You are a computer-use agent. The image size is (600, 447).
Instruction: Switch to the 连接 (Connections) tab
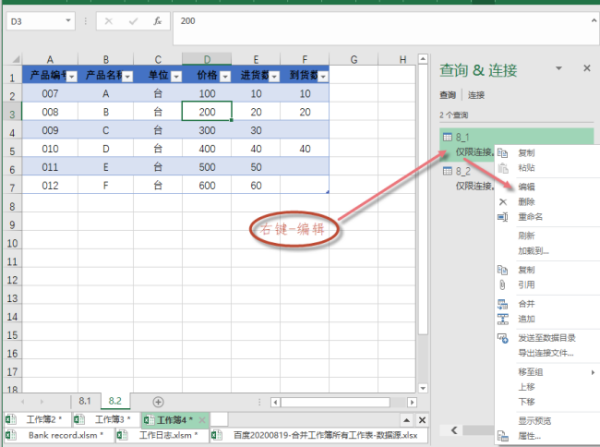477,95
